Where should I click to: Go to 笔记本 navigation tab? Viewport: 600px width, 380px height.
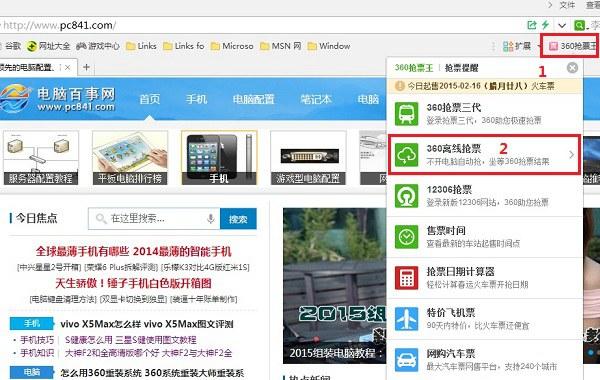tap(316, 99)
